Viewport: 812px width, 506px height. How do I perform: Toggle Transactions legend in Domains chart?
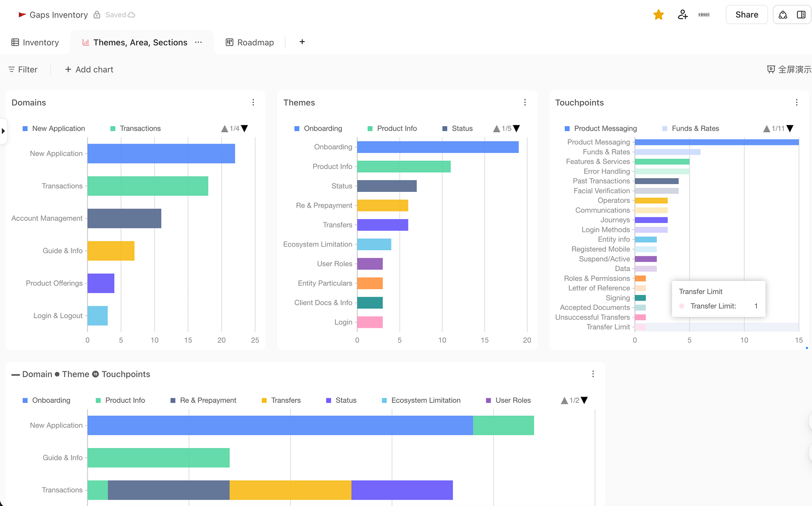click(x=136, y=128)
